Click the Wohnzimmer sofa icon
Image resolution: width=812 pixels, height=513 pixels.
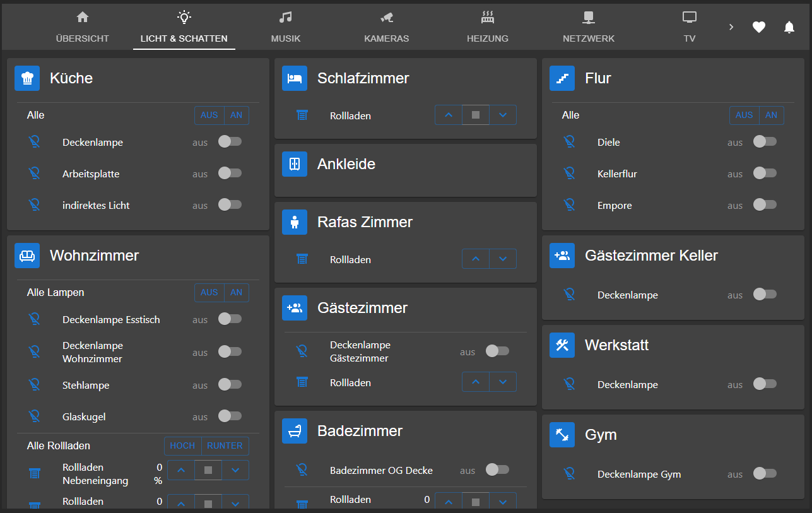pos(27,256)
